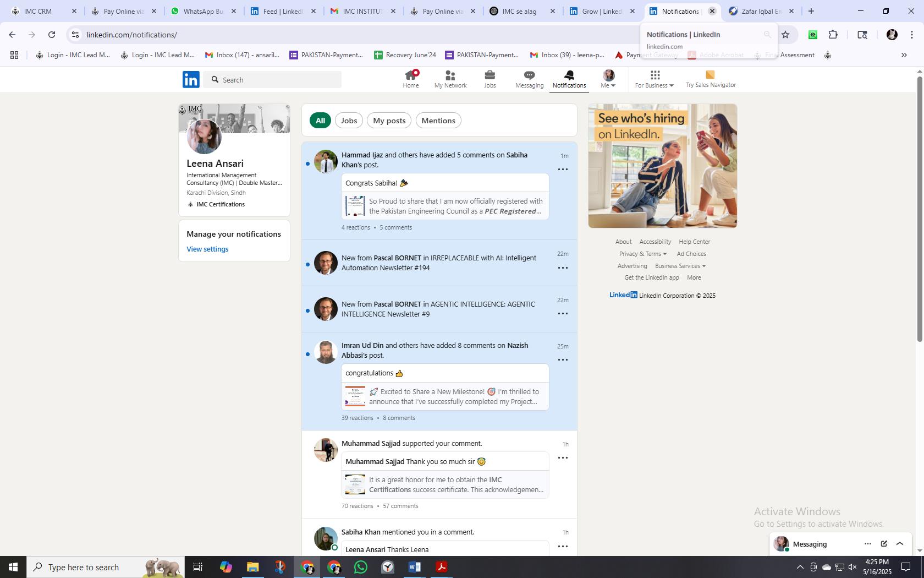The width and height of the screenshot is (924, 578).
Task: Open Help Center link
Action: click(x=694, y=242)
